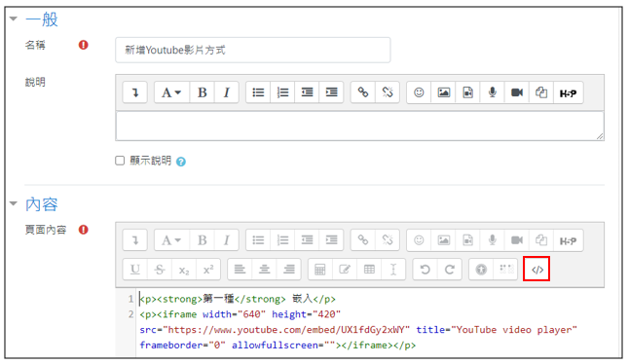Toggle toolbar expand in 說明 editor
The width and height of the screenshot is (629, 364).
[x=135, y=92]
